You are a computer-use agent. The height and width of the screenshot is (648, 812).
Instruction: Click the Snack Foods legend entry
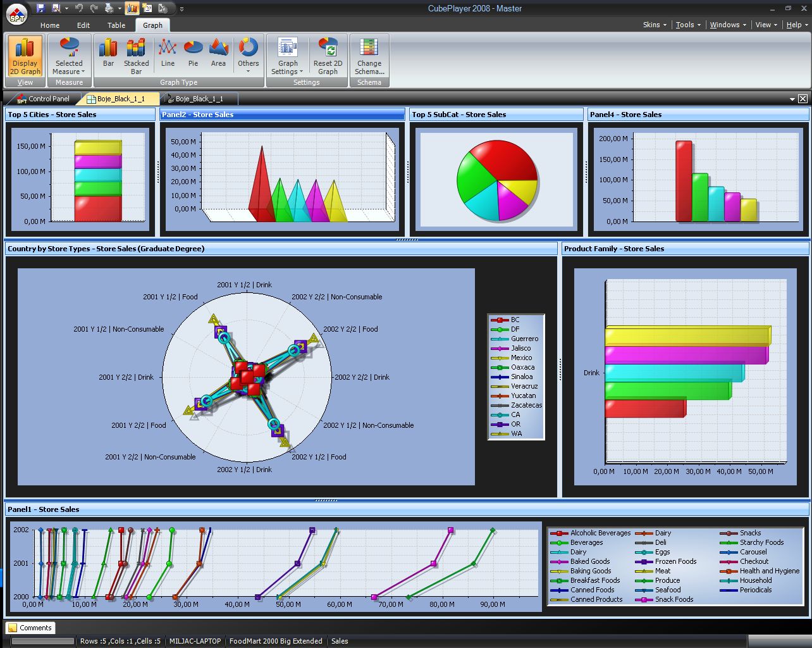(664, 599)
